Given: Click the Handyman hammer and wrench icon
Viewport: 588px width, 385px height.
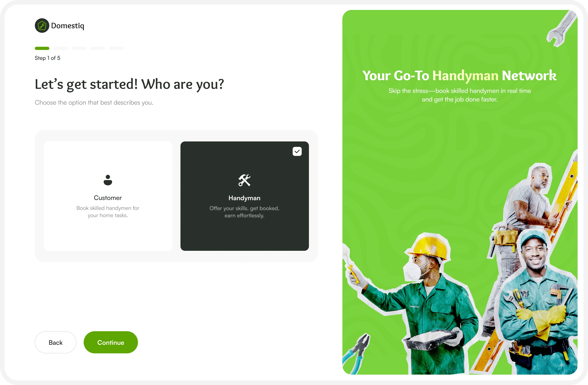Looking at the screenshot, I should [x=244, y=180].
